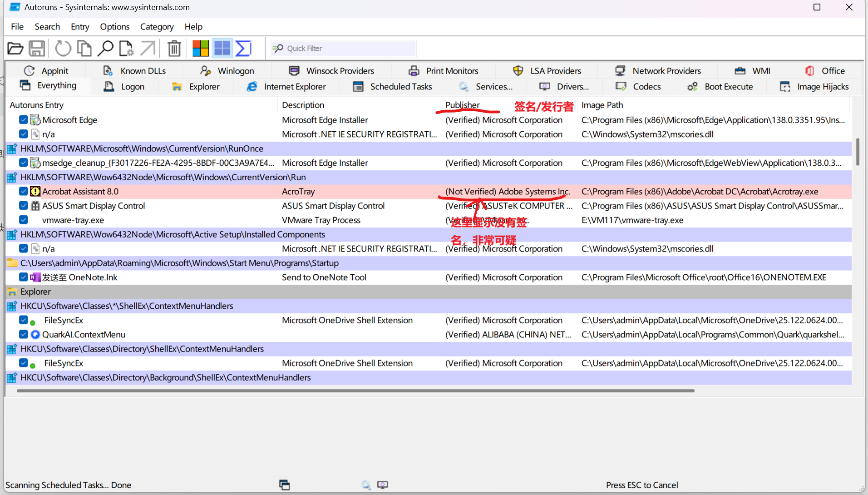Click the Quick Filter input field

[343, 48]
